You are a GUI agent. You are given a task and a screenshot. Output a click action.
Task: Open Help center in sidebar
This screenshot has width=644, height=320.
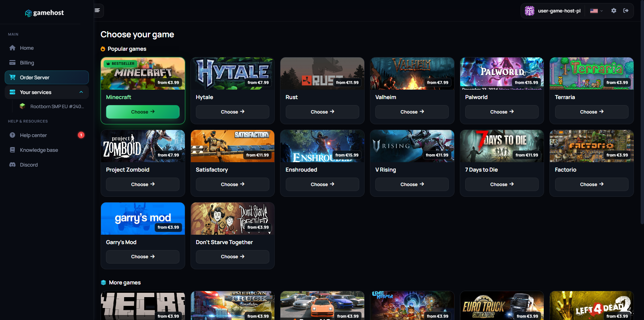coord(47,135)
